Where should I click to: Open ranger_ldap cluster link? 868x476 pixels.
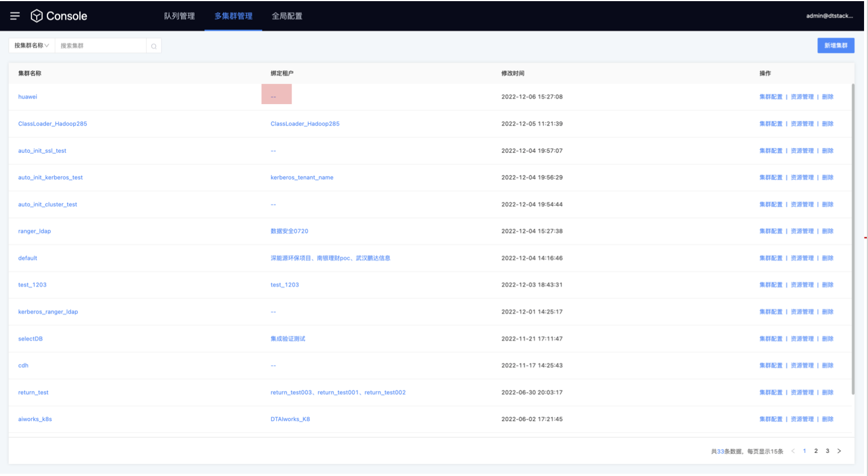(34, 231)
